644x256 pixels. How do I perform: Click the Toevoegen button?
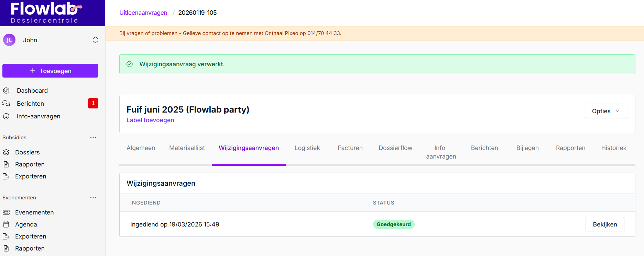pyautogui.click(x=50, y=71)
